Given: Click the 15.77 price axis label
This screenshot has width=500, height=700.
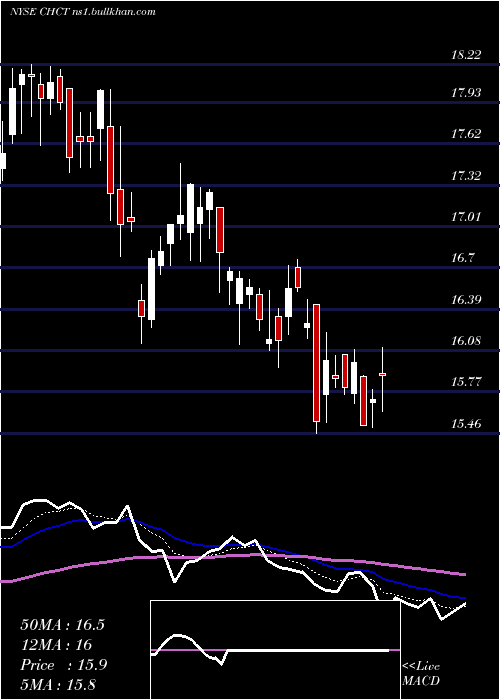Looking at the screenshot, I should tap(466, 382).
